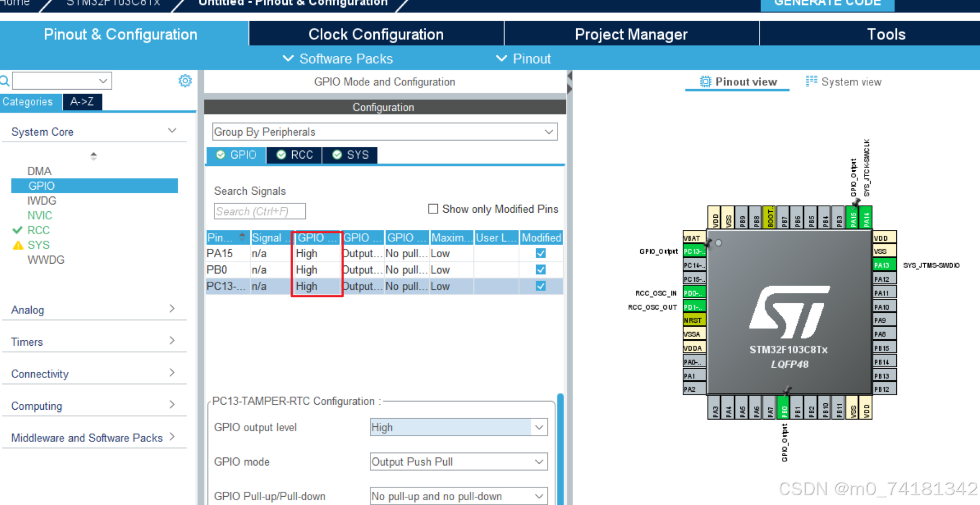This screenshot has width=980, height=505.
Task: Click the User L... column header
Action: (496, 237)
